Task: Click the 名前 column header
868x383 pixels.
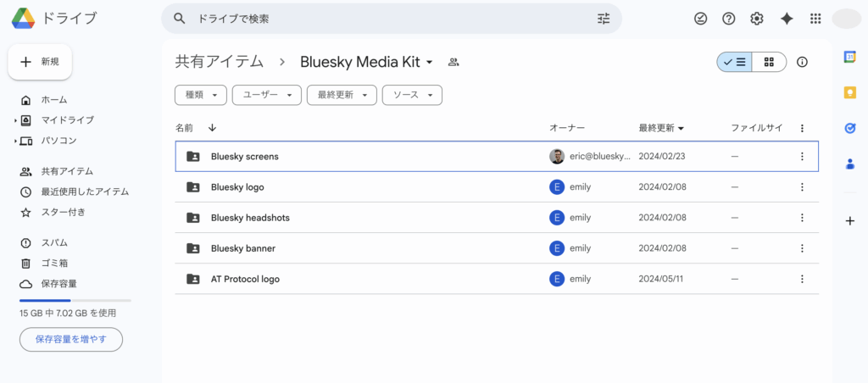Action: click(x=184, y=128)
